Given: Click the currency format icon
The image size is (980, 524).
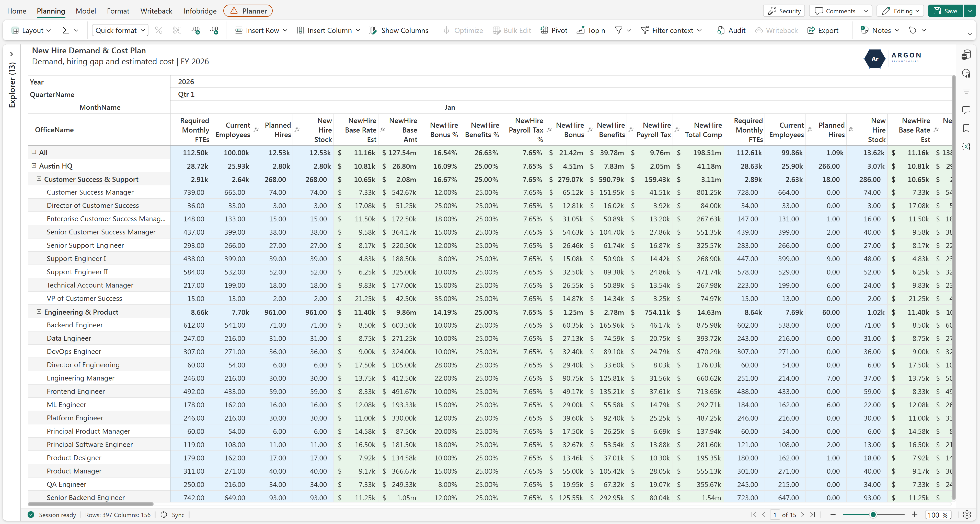Looking at the screenshot, I should [x=177, y=30].
